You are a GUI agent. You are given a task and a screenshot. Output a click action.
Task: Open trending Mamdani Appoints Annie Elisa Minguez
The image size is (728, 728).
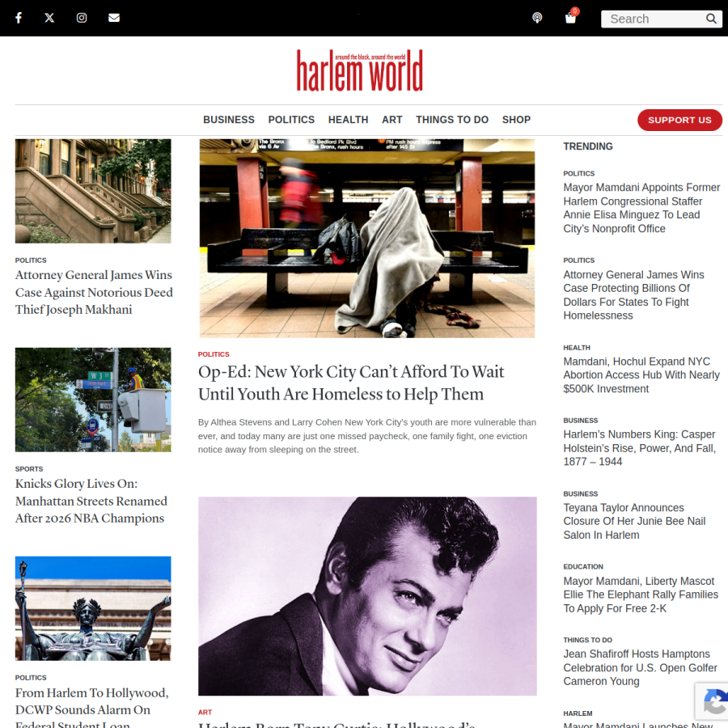[x=641, y=208]
